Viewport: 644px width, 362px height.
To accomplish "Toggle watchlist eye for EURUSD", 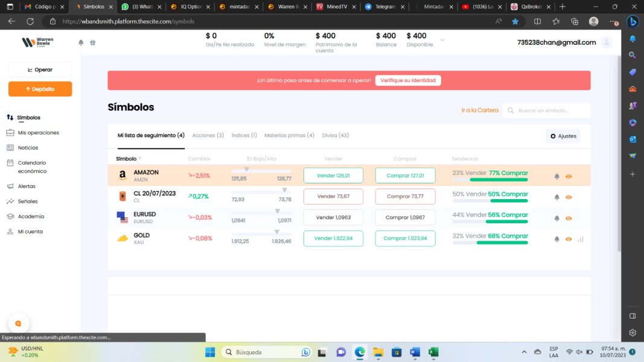I will click(x=569, y=218).
